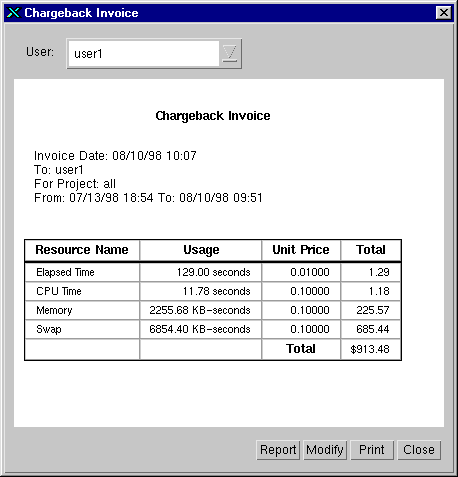Click the Unit Price column header
This screenshot has width=458, height=477.
301,250
